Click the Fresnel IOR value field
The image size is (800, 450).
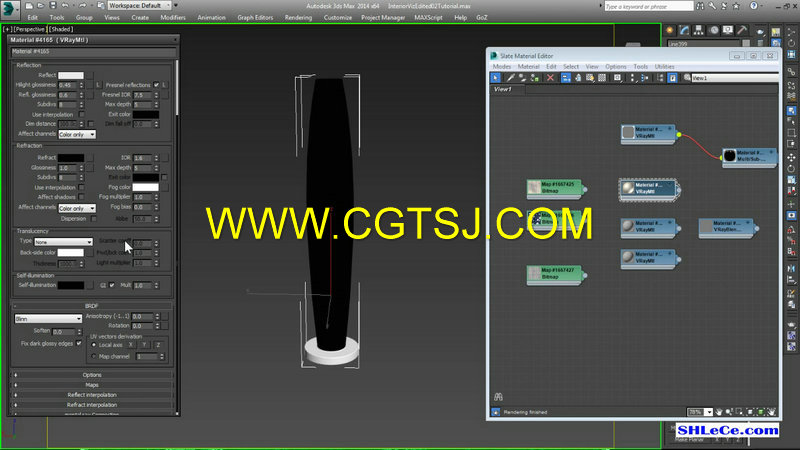tap(142, 95)
